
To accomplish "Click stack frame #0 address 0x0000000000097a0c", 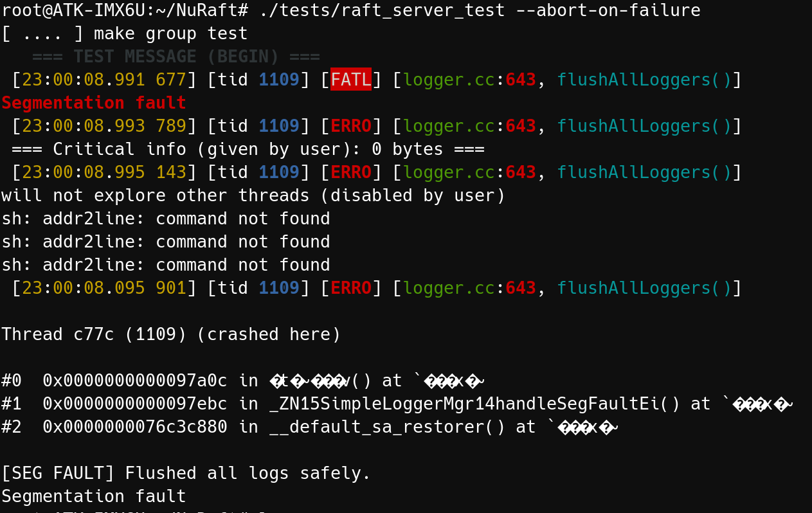I will [135, 381].
